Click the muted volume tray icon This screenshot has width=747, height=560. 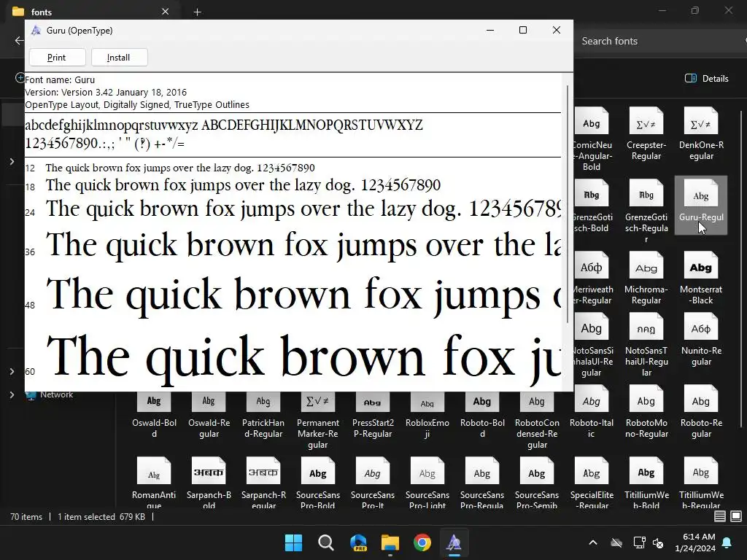click(658, 542)
